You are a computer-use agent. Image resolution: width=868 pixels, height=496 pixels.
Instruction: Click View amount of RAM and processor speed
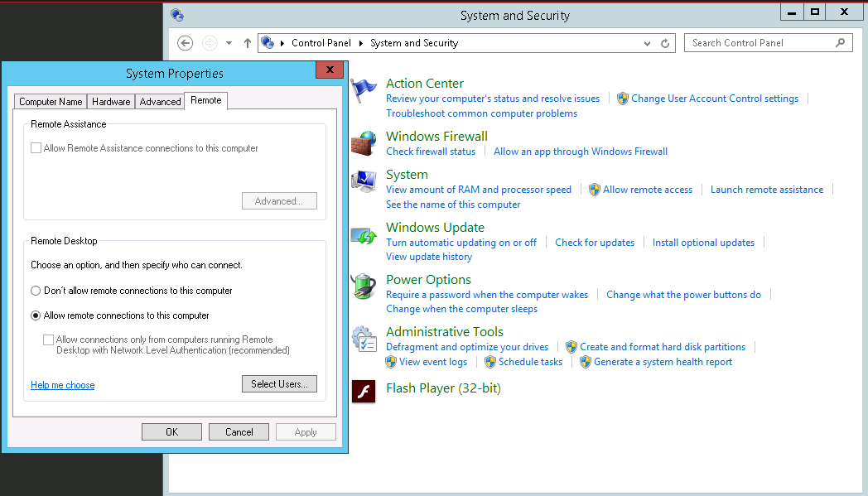pyautogui.click(x=479, y=190)
